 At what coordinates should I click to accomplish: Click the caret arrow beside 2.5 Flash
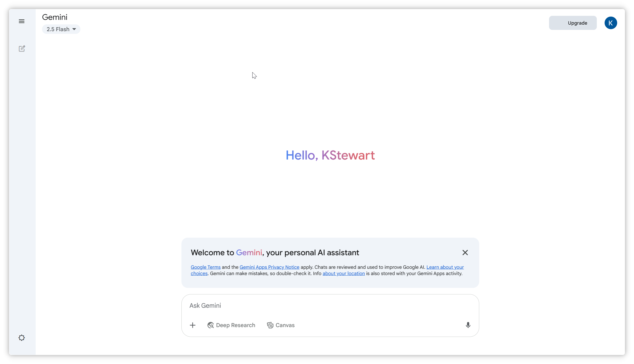(x=74, y=29)
